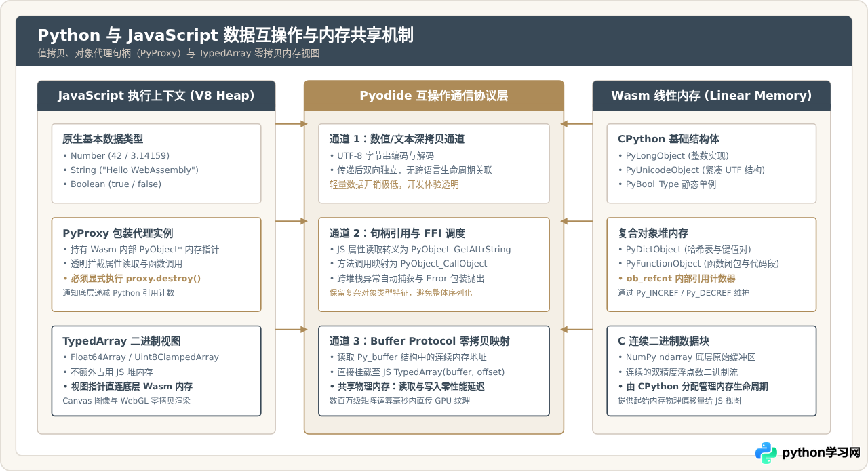Click the 直接挂载至 JS TypedArray(buffer, offset) line
868x472 pixels.
[x=417, y=372]
